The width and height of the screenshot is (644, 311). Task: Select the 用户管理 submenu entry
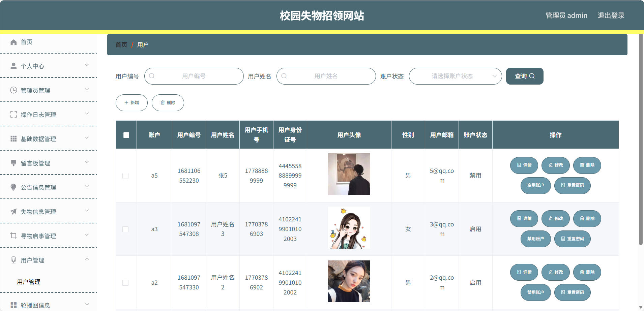coord(29,282)
